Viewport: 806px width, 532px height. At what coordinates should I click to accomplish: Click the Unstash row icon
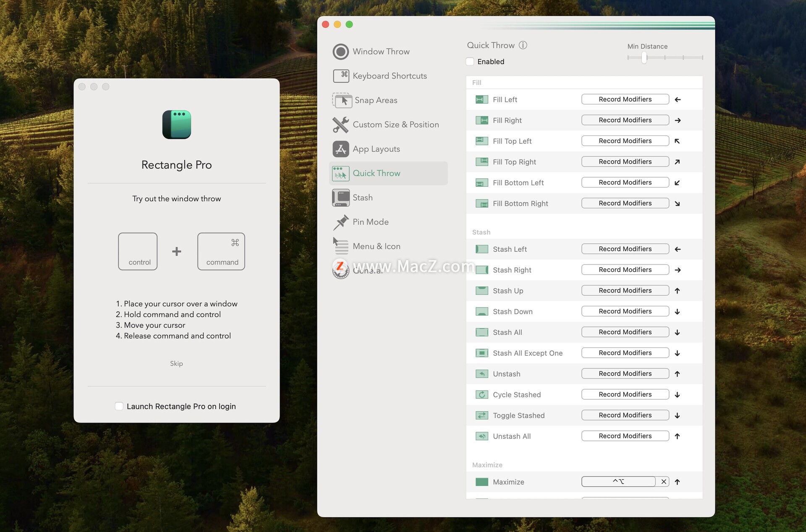[482, 374]
